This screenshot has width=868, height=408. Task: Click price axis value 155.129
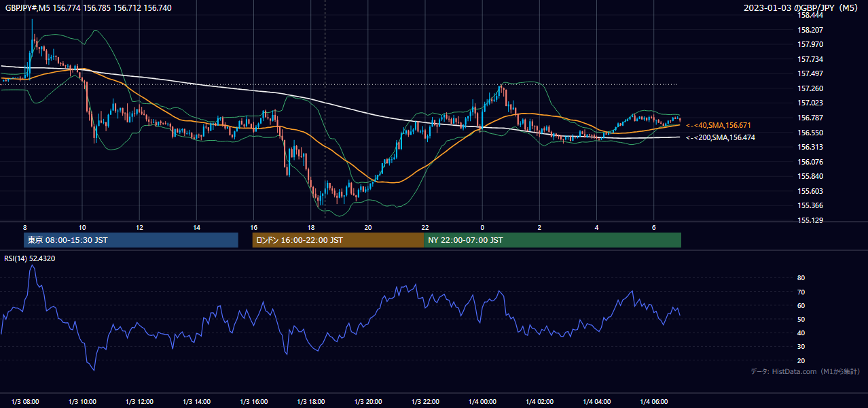810,220
